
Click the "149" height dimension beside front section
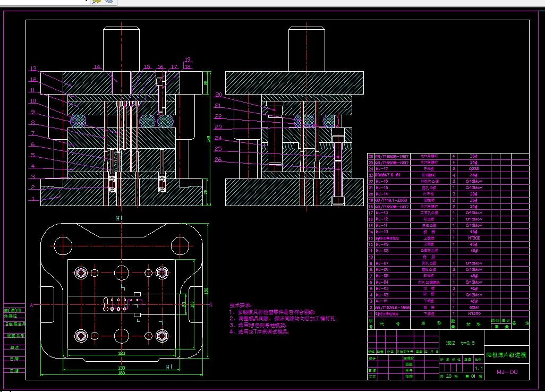point(209,138)
